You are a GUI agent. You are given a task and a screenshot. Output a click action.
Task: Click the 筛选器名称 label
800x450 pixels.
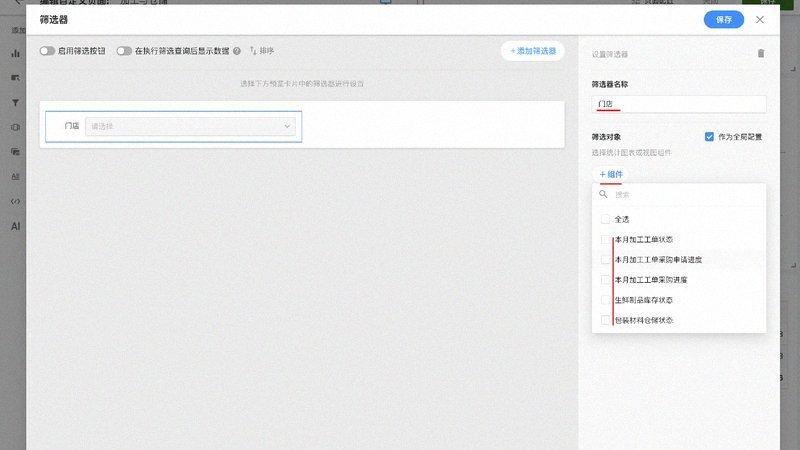point(610,84)
